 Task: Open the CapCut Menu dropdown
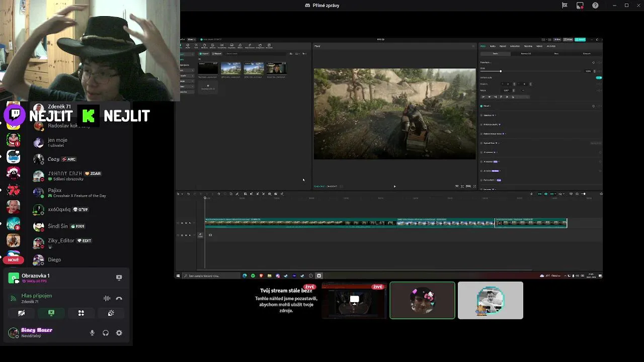192,39
